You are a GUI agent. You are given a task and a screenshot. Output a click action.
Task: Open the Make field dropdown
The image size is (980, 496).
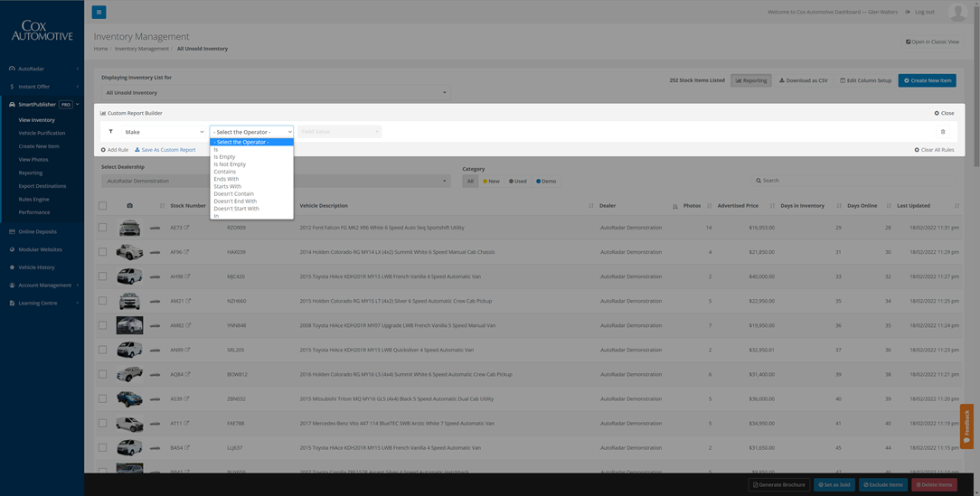[163, 132]
